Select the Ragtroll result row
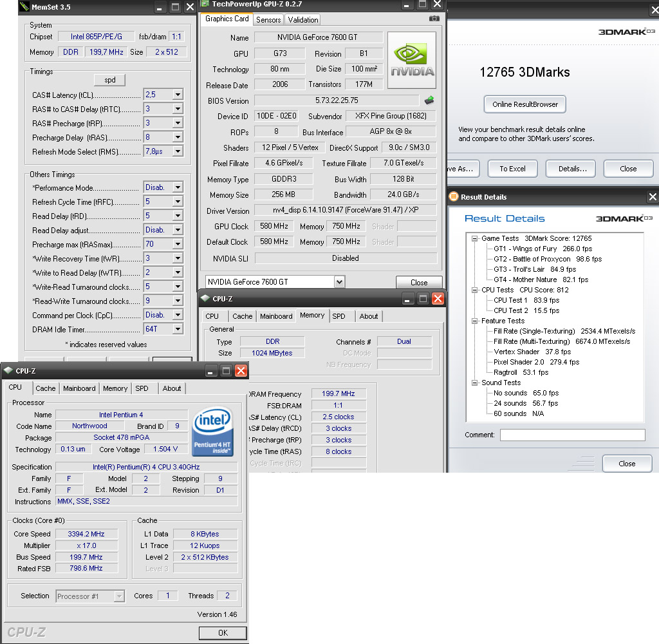Screen dimensions: 659x644 [x=521, y=372]
